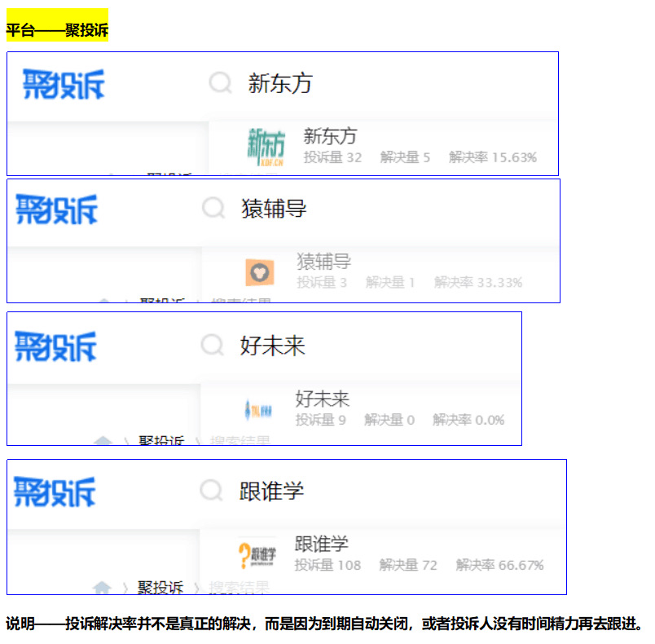Select the text 解决率 0.0%
This screenshot has height=644, width=655.
[468, 420]
